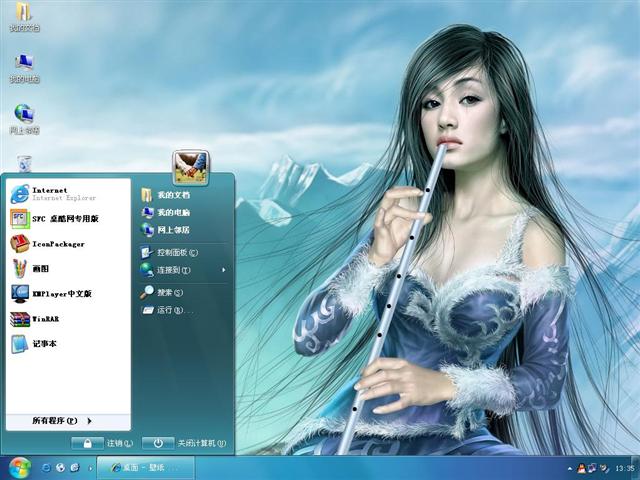Screen dimensions: 640x480
Task: Click the third Quick Launch icon
Action: pyautogui.click(x=75, y=468)
